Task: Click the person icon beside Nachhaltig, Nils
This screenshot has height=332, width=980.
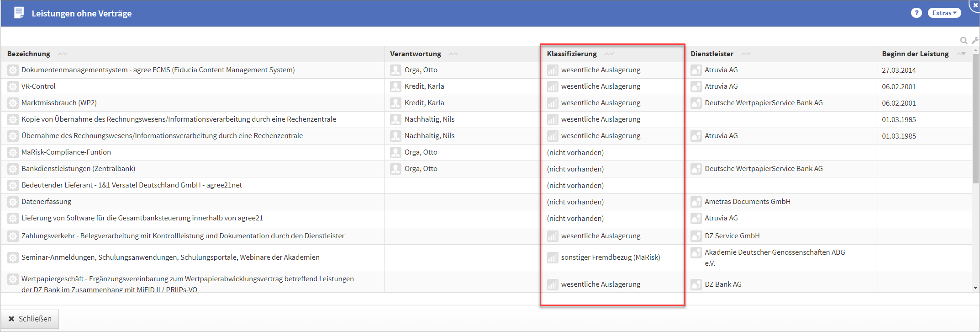Action: [x=395, y=119]
